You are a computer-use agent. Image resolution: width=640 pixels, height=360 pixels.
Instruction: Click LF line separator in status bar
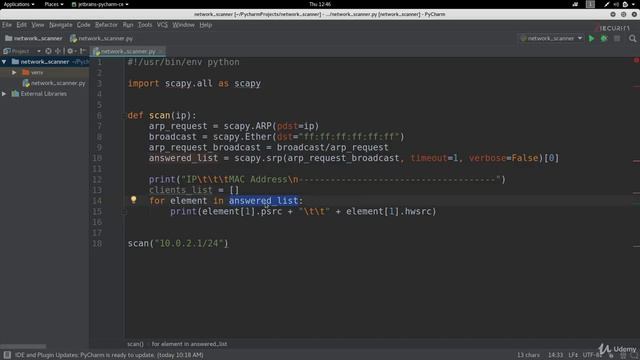click(x=573, y=355)
